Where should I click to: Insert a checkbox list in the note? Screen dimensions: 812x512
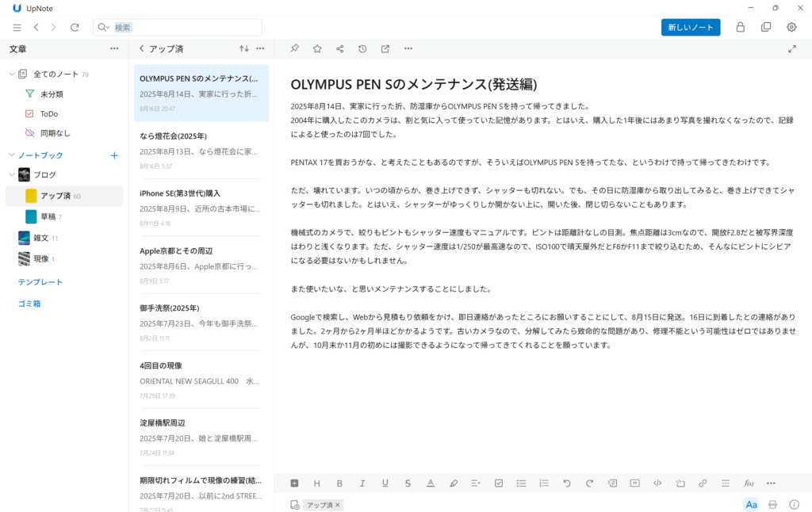(499, 483)
